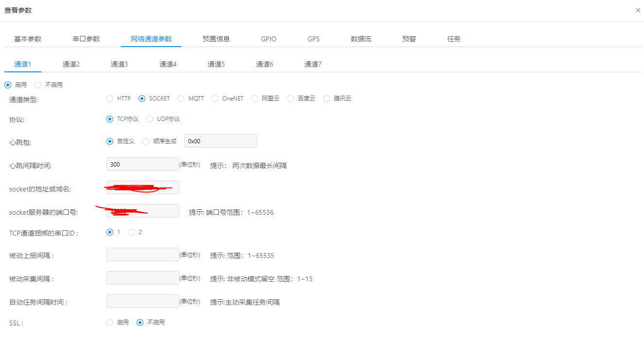Viewport: 644px width, 340px height.
Task: Select 阿里云 channel type
Action: pyautogui.click(x=255, y=99)
